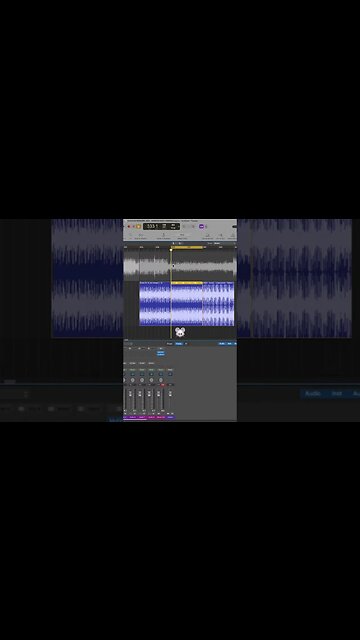Adjust the first full channel strip volume fader
Screen dimensions: 360x640
pos(130,393)
